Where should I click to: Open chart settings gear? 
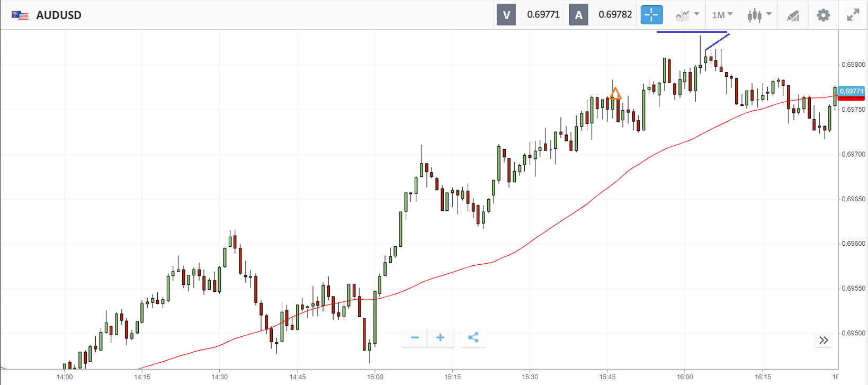click(x=823, y=15)
